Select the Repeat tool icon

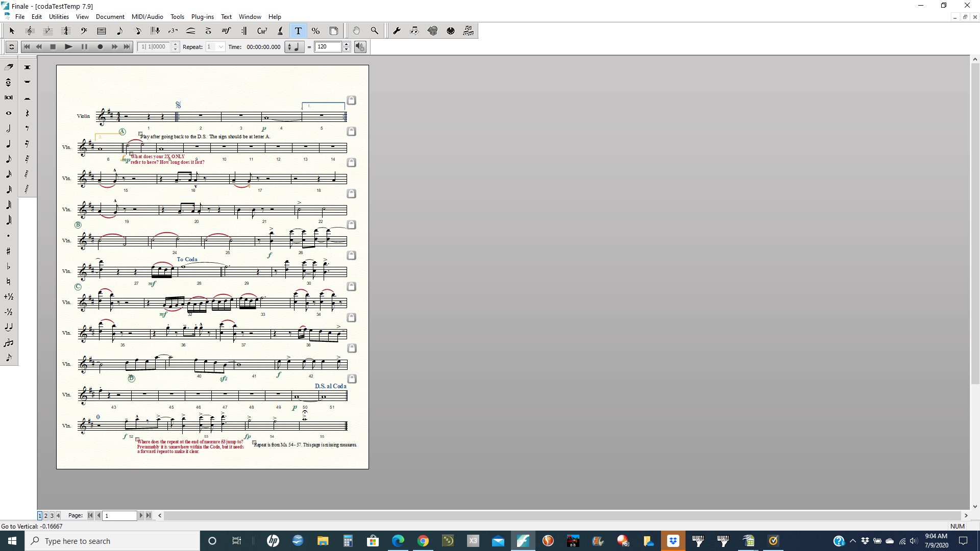point(244,31)
